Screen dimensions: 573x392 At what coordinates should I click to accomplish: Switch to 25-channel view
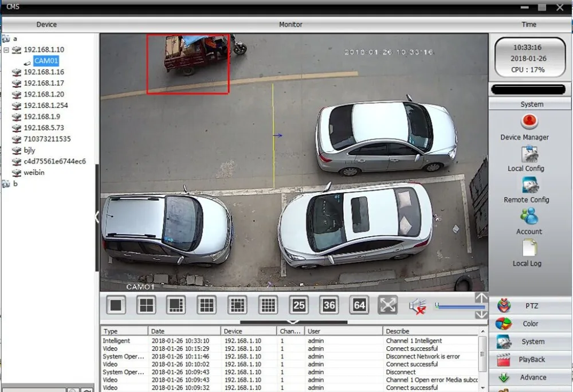(x=299, y=305)
